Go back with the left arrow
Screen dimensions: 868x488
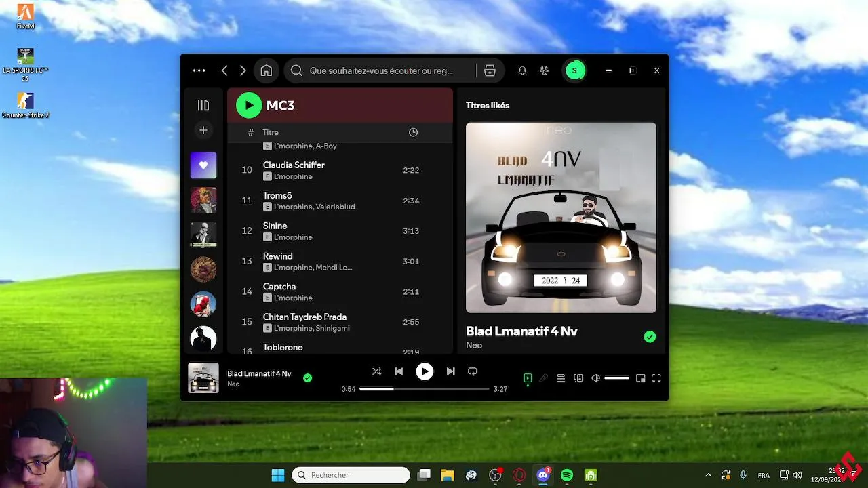[224, 70]
